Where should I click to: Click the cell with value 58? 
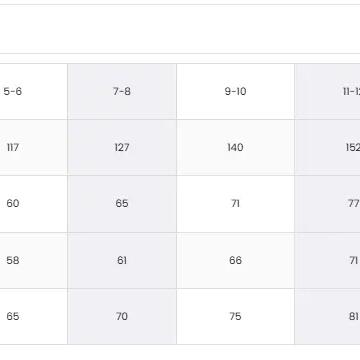[33, 260]
